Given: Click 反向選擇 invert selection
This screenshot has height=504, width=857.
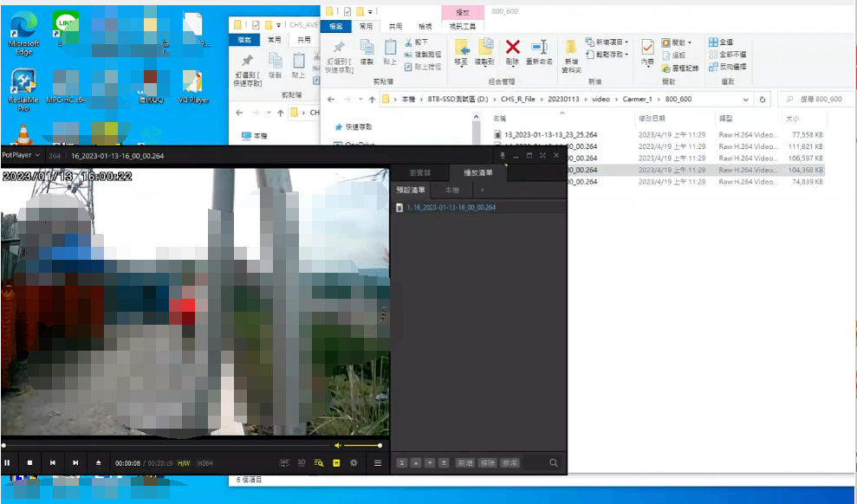Looking at the screenshot, I should pos(728,67).
